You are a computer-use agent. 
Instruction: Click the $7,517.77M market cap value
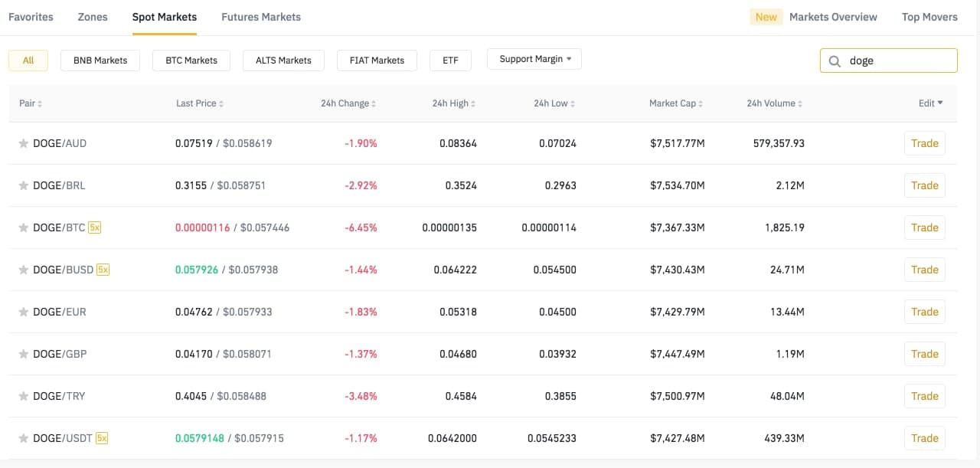click(678, 143)
